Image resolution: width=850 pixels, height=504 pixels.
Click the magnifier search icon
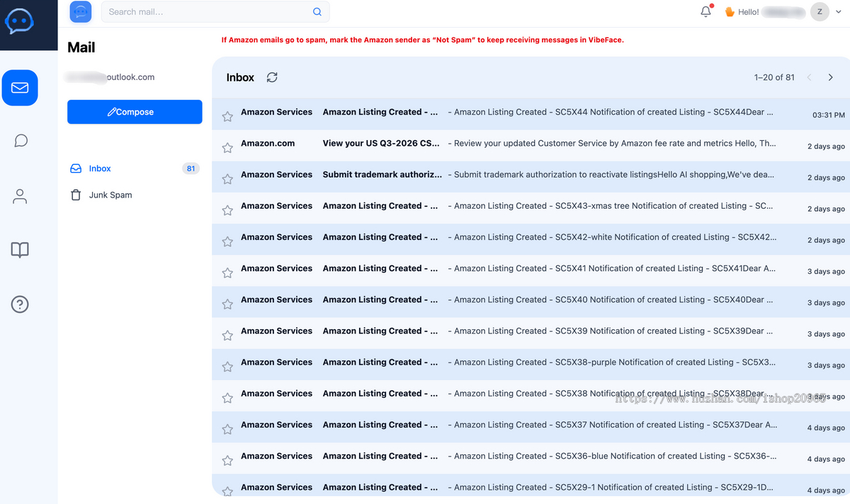click(x=317, y=12)
